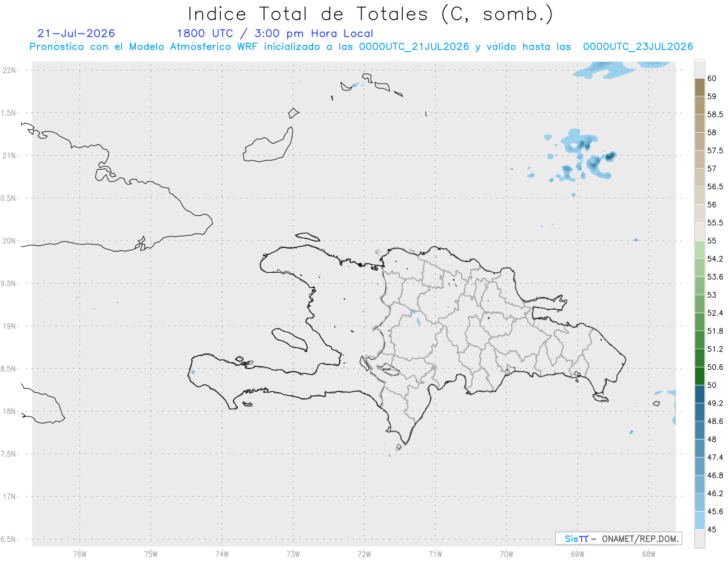The width and height of the screenshot is (728, 562).
Task: Click the "55" color bar label
Action: 712,241
